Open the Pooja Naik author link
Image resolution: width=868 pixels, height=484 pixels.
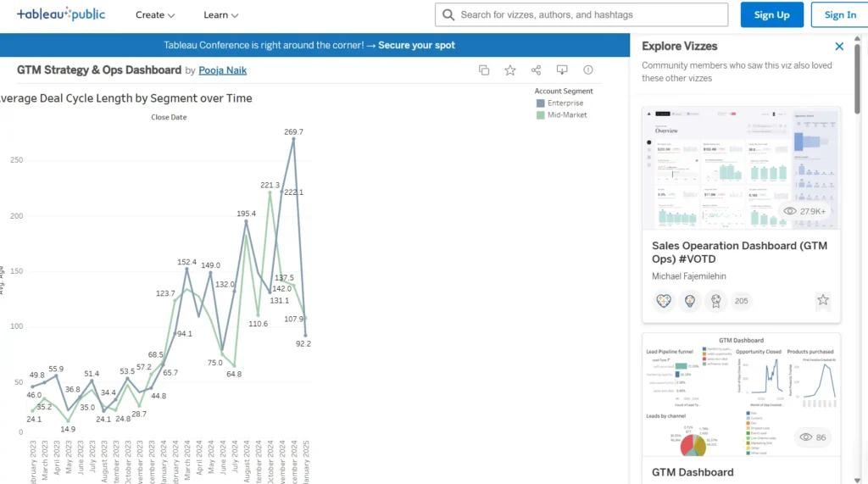pyautogui.click(x=223, y=70)
